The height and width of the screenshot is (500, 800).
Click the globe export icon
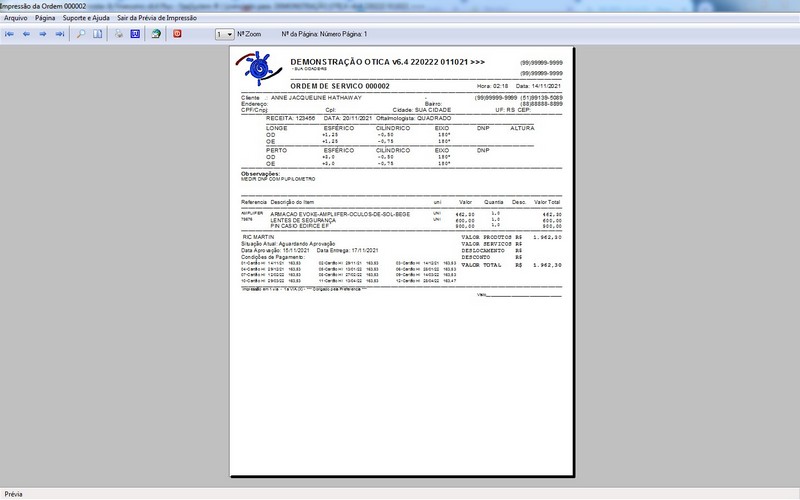point(156,34)
